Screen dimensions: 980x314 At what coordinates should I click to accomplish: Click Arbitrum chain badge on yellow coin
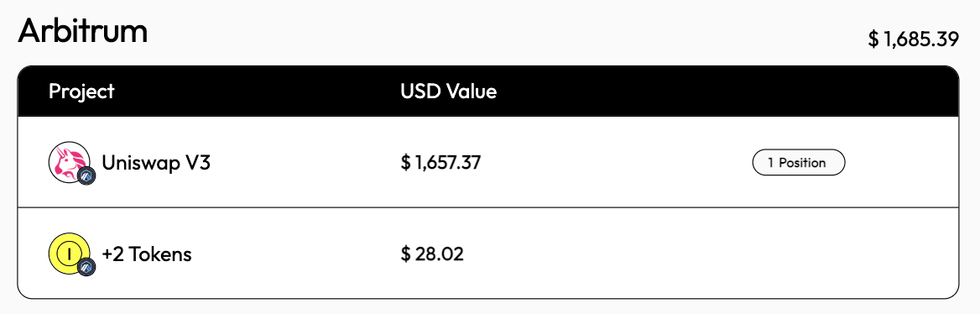coord(86,268)
